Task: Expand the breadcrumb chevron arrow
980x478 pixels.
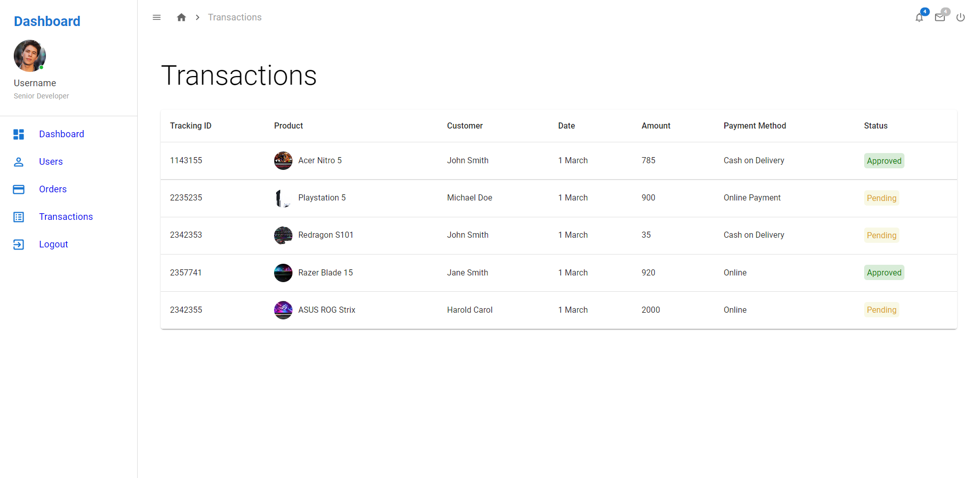Action: coord(197,17)
